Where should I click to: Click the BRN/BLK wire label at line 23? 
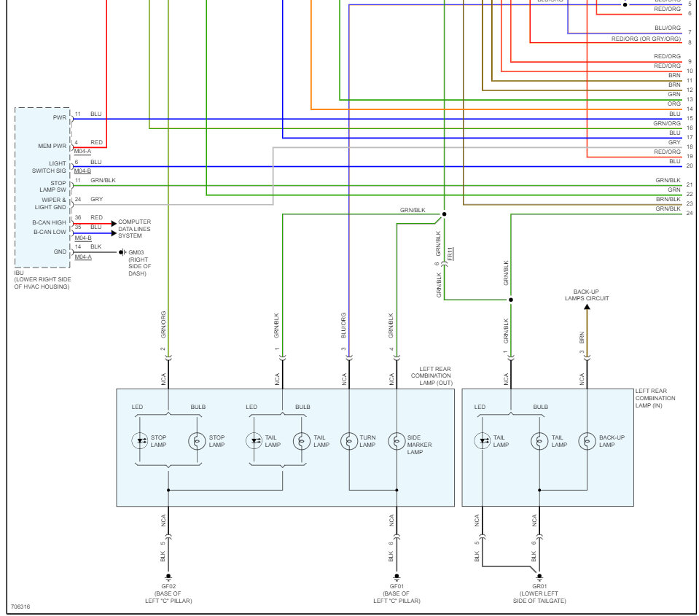(668, 199)
